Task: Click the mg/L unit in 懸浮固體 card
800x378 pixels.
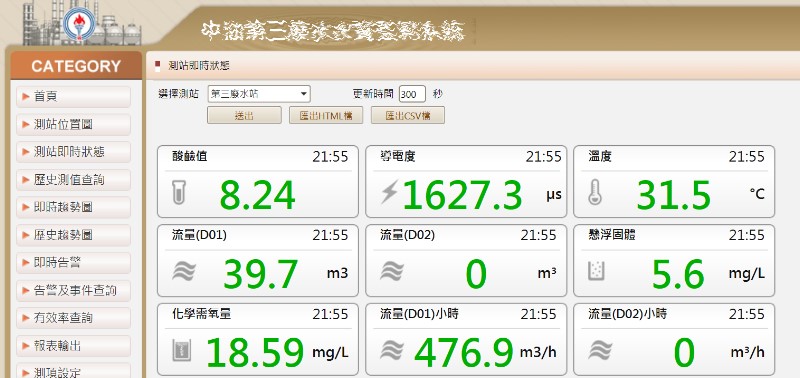Action: click(x=747, y=274)
